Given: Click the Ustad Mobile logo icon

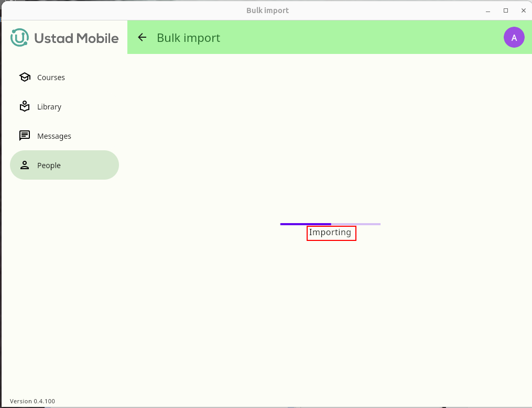Looking at the screenshot, I should tap(19, 37).
